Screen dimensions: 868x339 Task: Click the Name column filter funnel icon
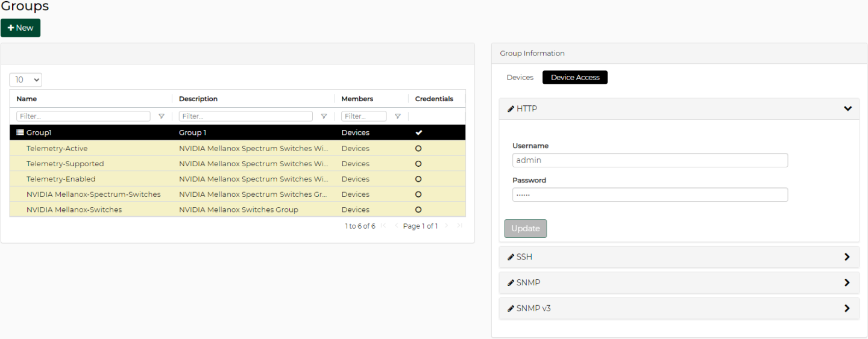click(x=162, y=116)
